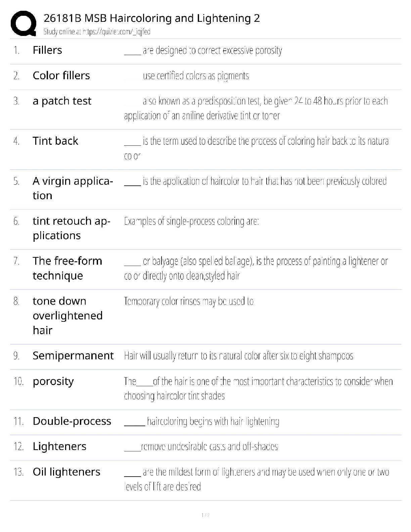
Task: Select the term 'Fillers'
Action: (x=47, y=50)
